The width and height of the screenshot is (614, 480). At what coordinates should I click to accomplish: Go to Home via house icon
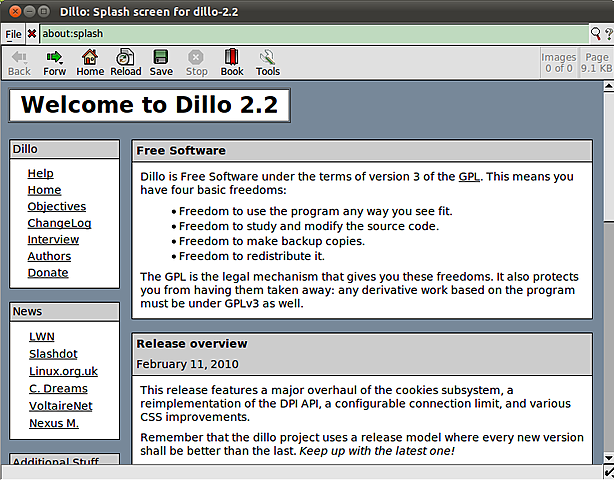click(90, 57)
